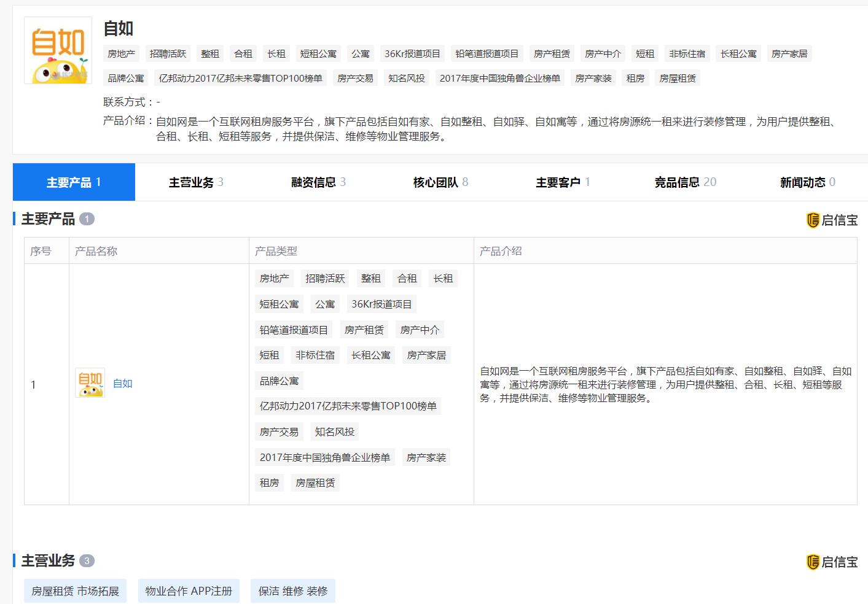
Task: Open header tag 亿邦动力2017亿邦未来零售TOP100榜单
Action: [x=241, y=79]
